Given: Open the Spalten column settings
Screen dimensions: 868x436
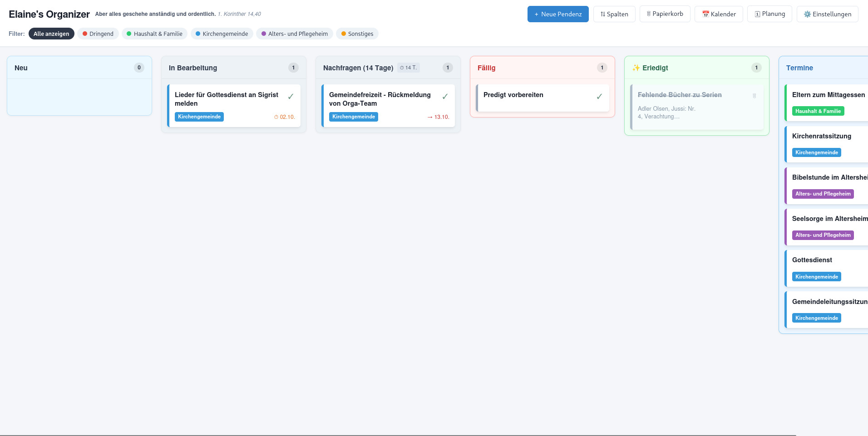Looking at the screenshot, I should pyautogui.click(x=614, y=14).
